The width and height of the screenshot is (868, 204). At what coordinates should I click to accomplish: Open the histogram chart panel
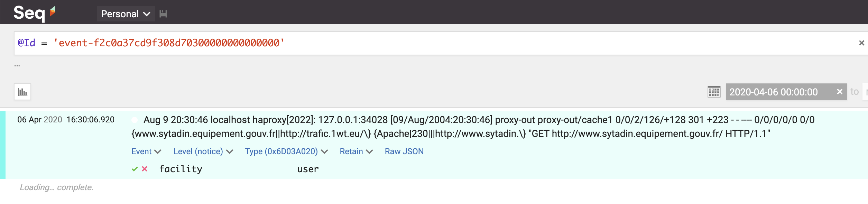click(22, 92)
